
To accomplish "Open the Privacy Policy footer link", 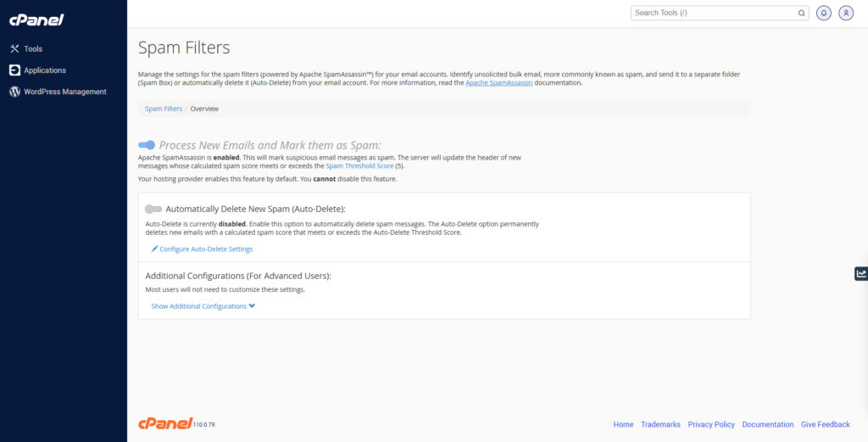I will 711,424.
